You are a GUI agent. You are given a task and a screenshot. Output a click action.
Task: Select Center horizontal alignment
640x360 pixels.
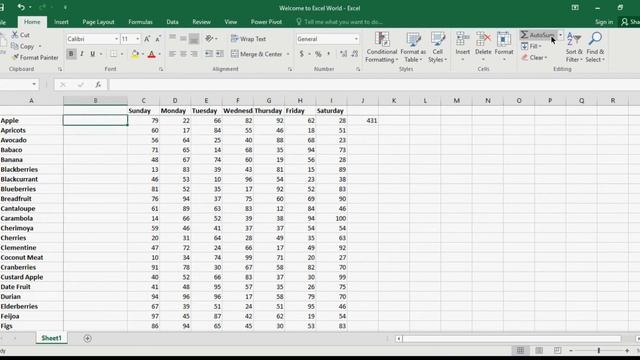(183, 54)
